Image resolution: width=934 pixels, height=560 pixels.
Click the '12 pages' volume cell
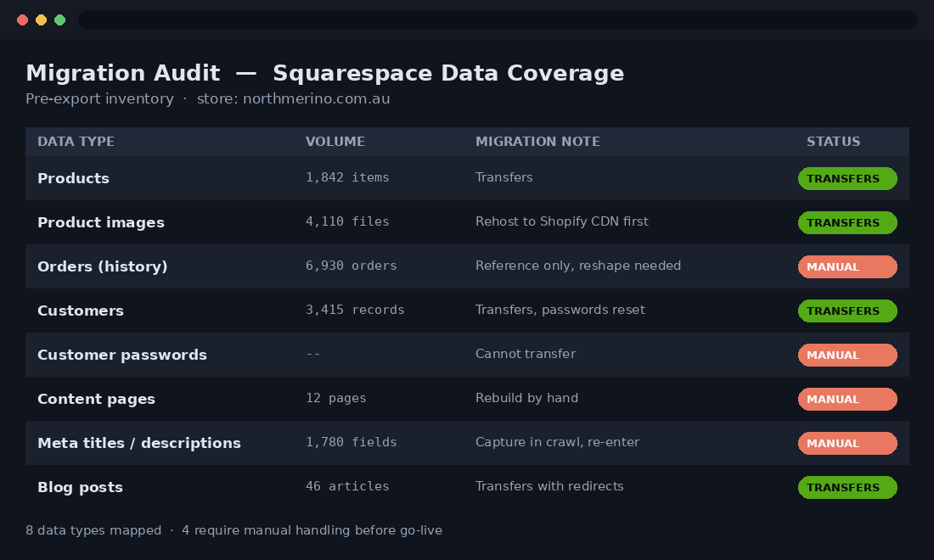(x=336, y=398)
